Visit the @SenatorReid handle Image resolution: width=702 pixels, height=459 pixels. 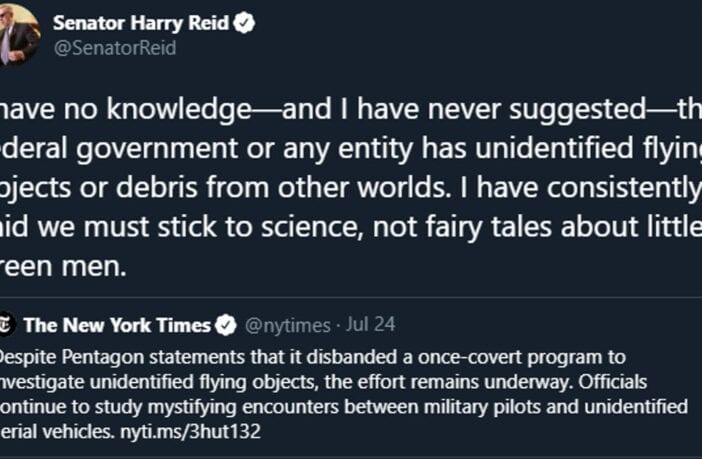coord(115,48)
